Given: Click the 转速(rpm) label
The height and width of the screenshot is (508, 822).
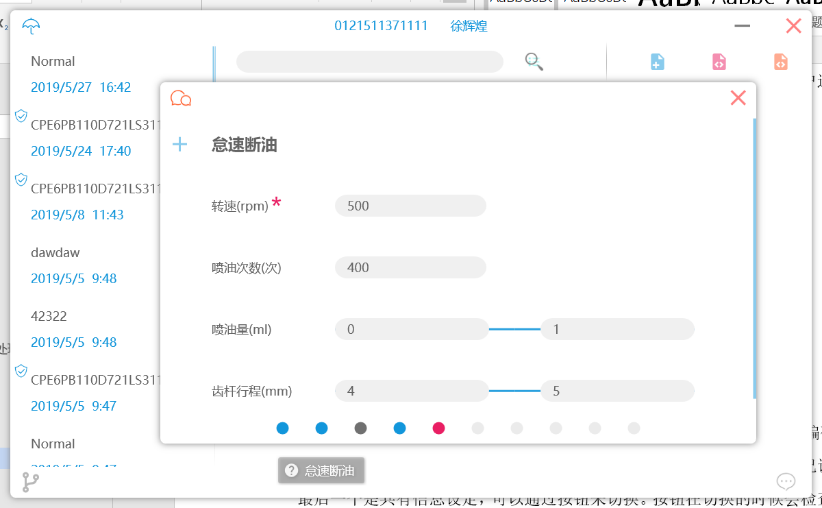Looking at the screenshot, I should [x=240, y=206].
